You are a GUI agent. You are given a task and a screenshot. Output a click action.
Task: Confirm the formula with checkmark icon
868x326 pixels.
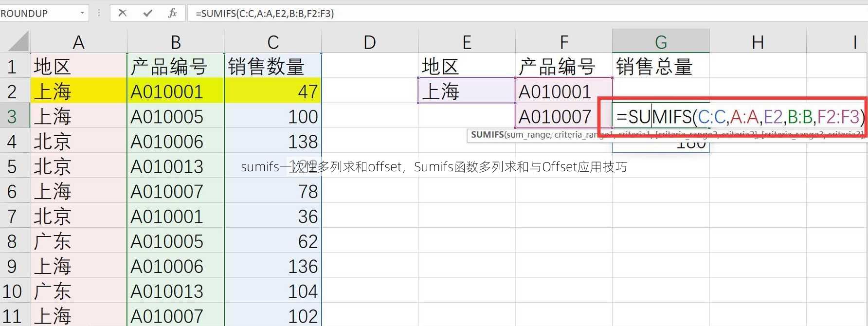(148, 13)
